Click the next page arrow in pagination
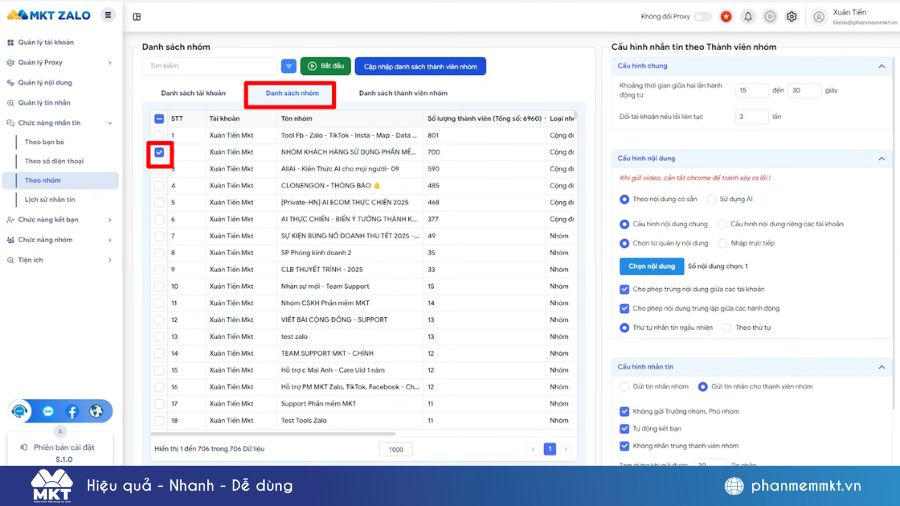Screen dimensions: 900x506 click(x=566, y=449)
